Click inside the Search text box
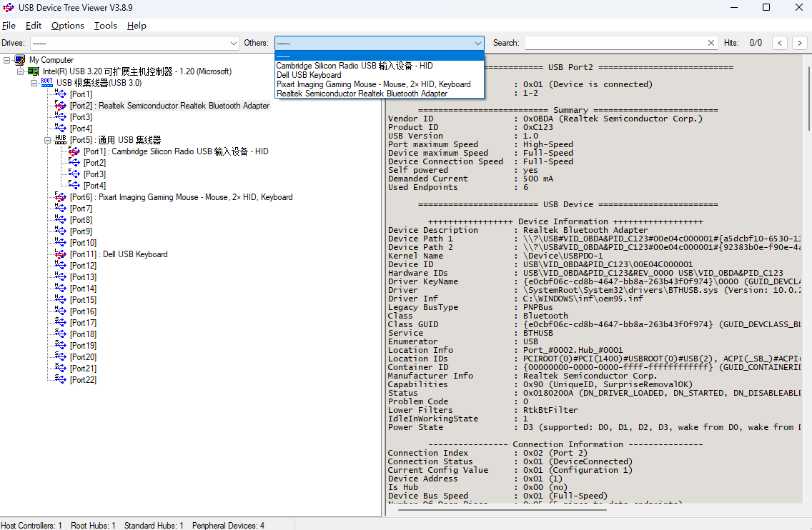Screen dimensions: 812x530 point(615,43)
